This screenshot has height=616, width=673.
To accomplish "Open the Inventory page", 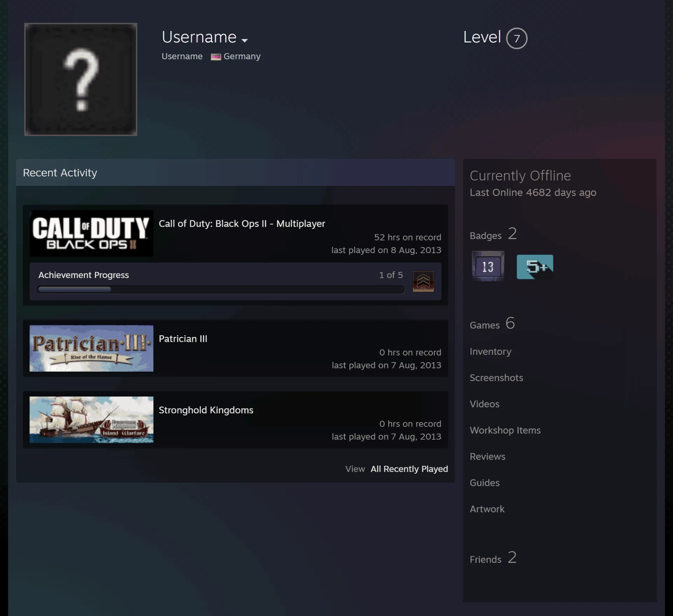I will tap(490, 351).
